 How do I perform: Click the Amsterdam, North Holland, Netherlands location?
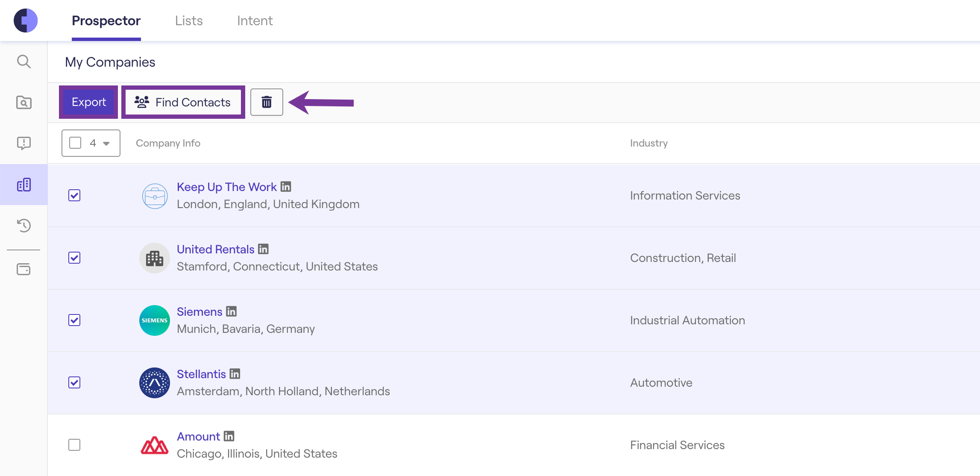283,391
